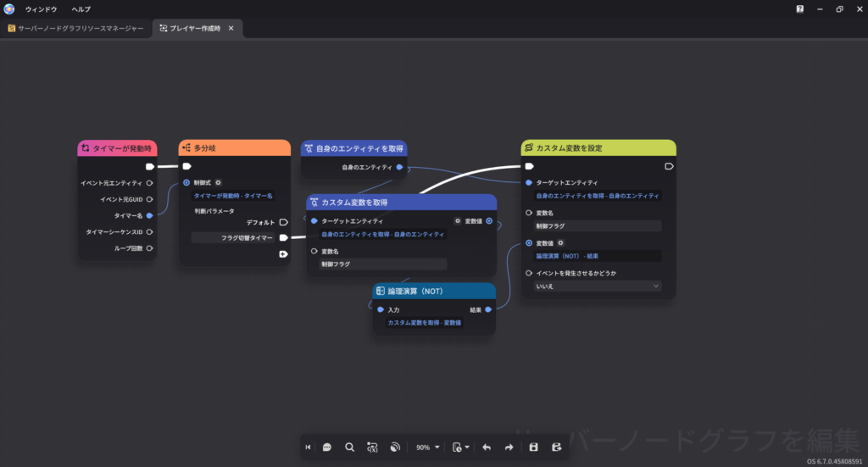This screenshot has height=467, width=868.
Task: Click the 入力 pin of 論理演算（NOT）
Action: coord(381,310)
